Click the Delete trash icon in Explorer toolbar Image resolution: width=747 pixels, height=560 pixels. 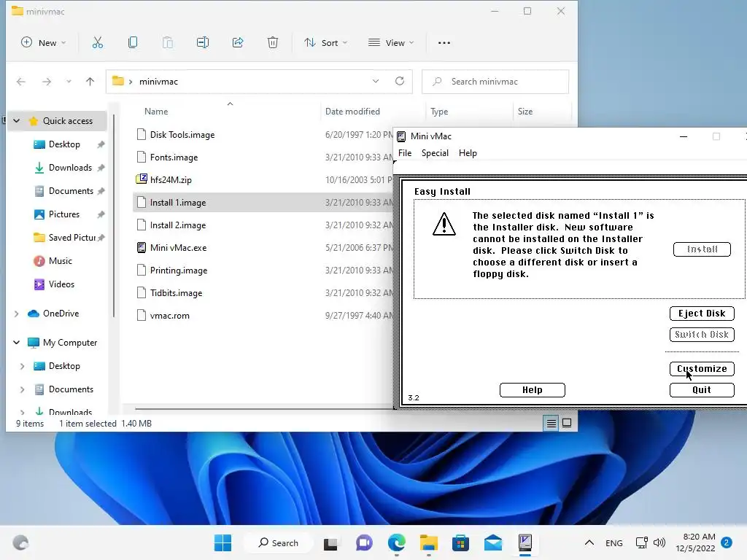tap(273, 43)
